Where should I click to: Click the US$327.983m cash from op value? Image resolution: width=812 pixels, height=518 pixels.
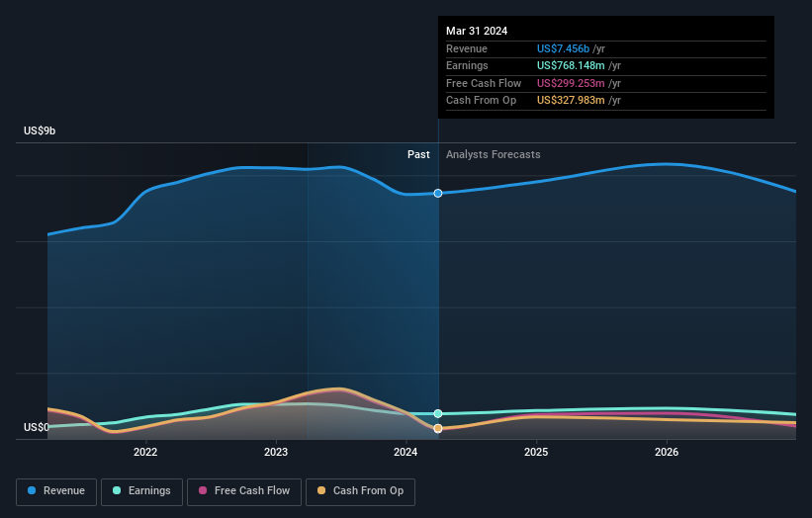[571, 101]
